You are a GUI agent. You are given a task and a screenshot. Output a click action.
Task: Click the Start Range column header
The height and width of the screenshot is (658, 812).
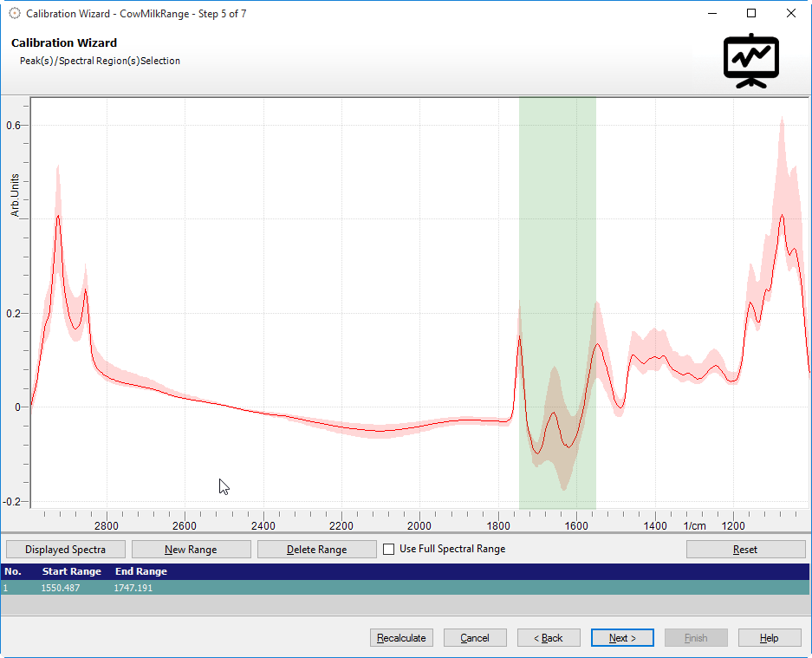click(x=71, y=572)
